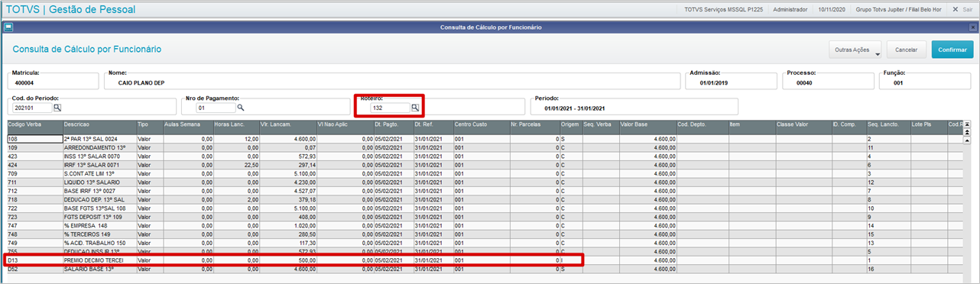Click Admissão value 01/01/2019
Viewport: 980px width, 284px height.
point(714,82)
